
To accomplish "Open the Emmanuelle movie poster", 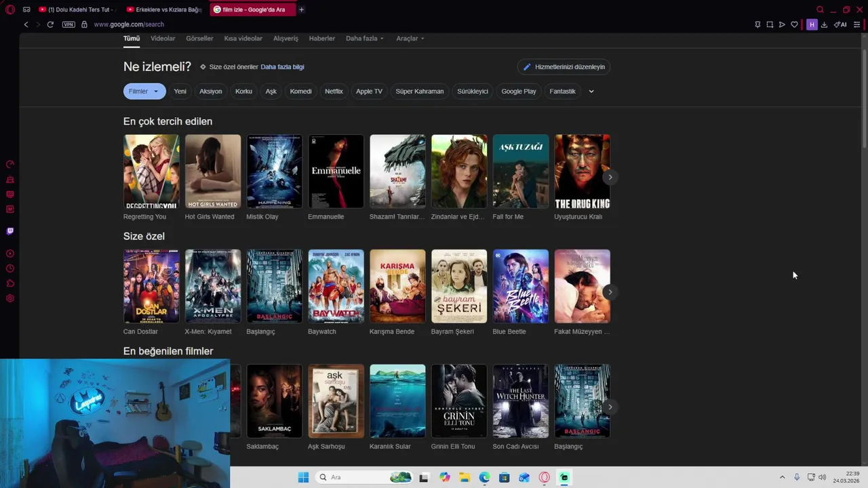I will click(x=336, y=171).
